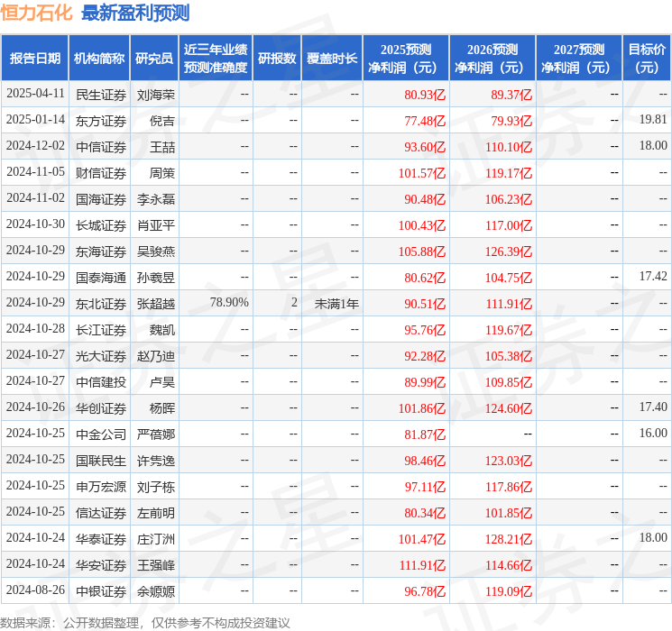Select institution 国泰海通
Image resolution: width=672 pixels, height=631 pixels.
(101, 278)
